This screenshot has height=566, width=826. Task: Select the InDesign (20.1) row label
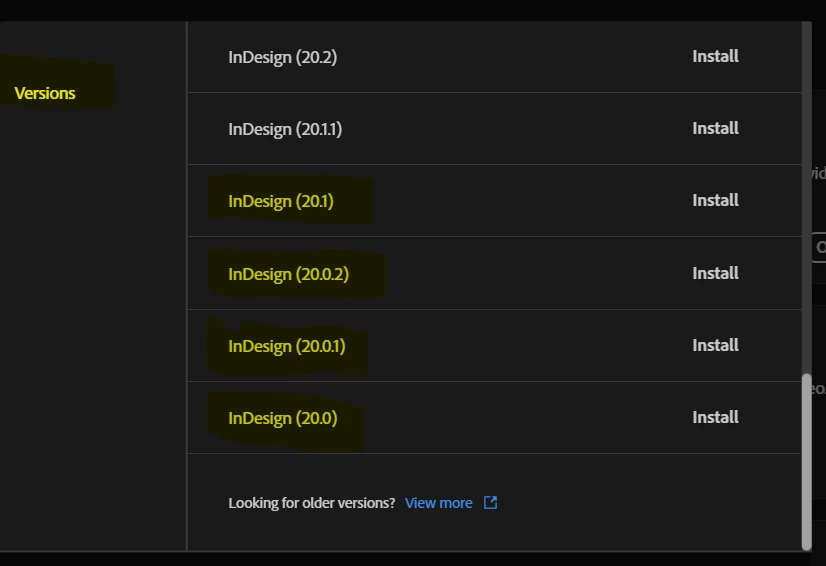click(x=281, y=201)
